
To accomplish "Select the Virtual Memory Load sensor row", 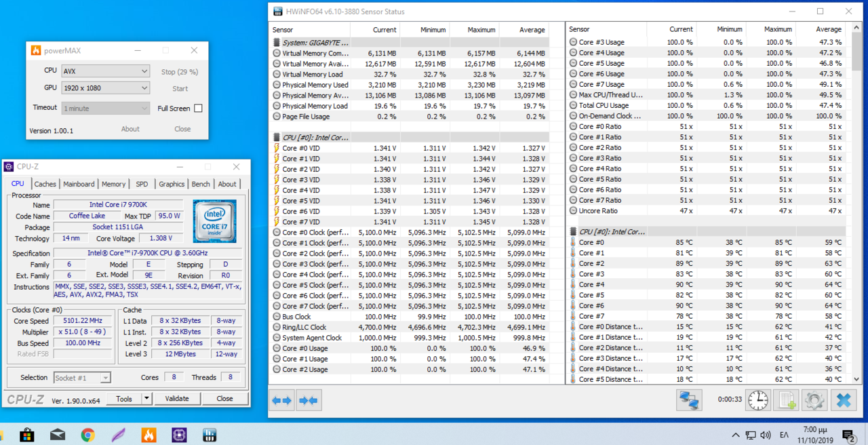I will click(409, 75).
